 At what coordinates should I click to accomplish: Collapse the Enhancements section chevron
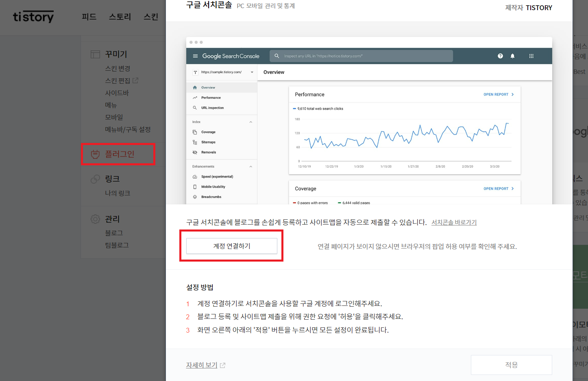click(250, 167)
